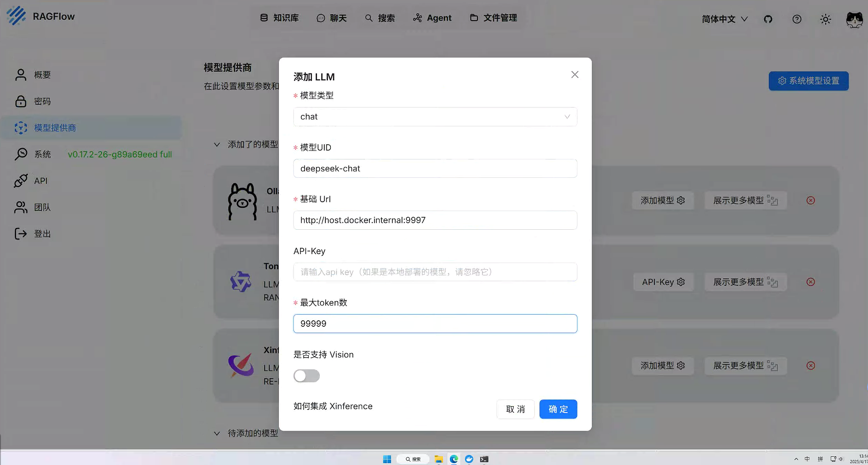This screenshot has height=465, width=868.
Task: Click the 最大token数 input field
Action: tap(435, 323)
